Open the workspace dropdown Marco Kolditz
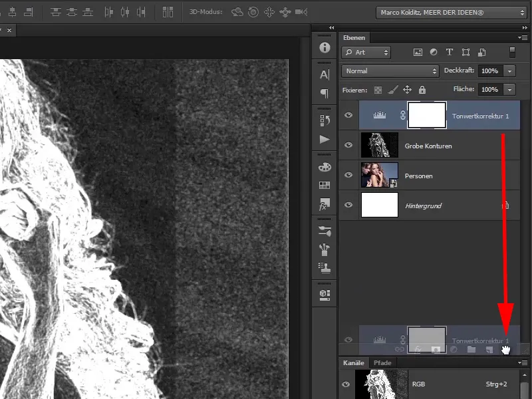Screen dimensions: 532x399 (452, 13)
